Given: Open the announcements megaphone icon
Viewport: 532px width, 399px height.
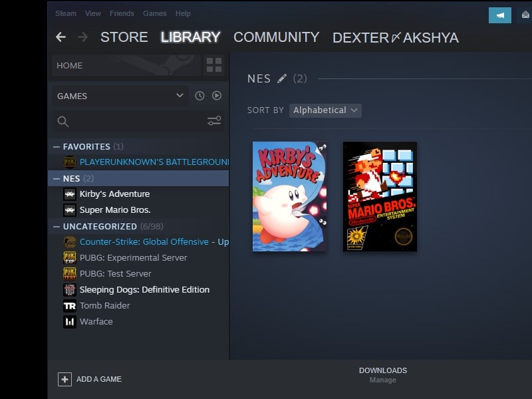Looking at the screenshot, I should (x=500, y=15).
